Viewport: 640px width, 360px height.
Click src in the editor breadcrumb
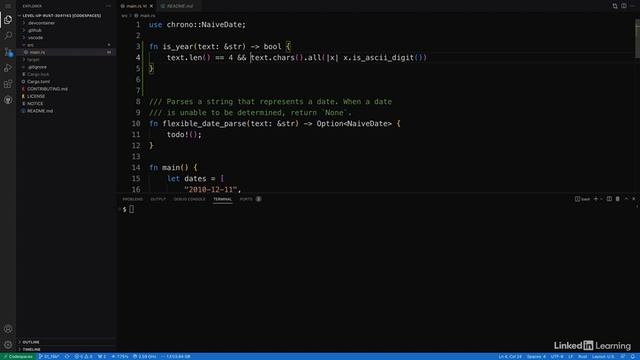(x=124, y=16)
